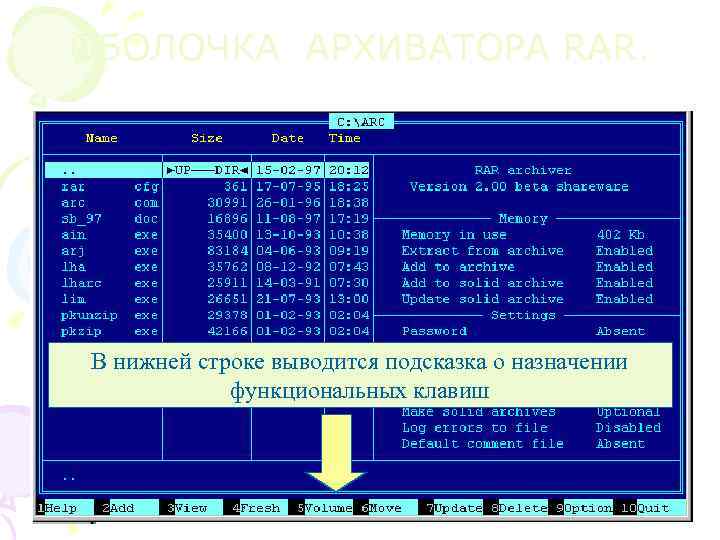Select the '..' UP-DIR parent row

207,170
